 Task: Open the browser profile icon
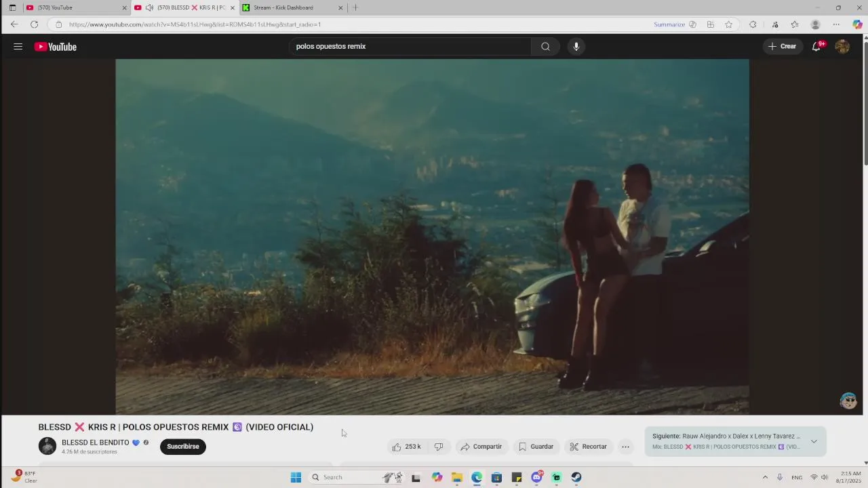pyautogui.click(x=816, y=24)
